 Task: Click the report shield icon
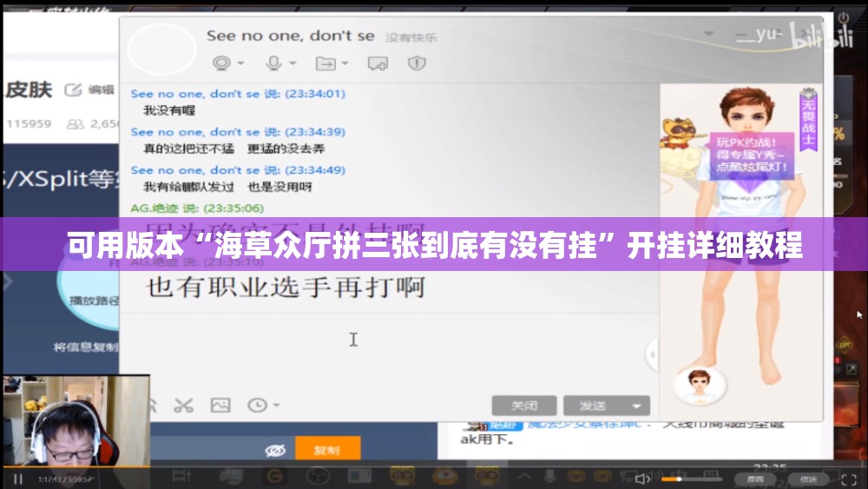417,63
